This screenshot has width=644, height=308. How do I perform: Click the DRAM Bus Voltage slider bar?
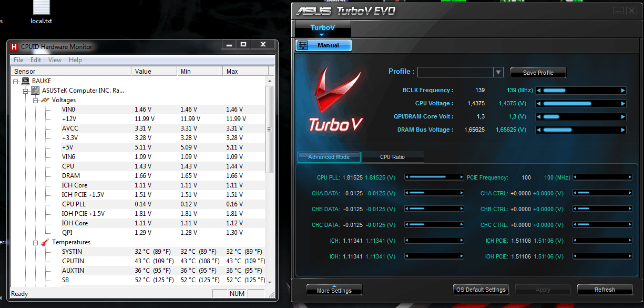581,130
